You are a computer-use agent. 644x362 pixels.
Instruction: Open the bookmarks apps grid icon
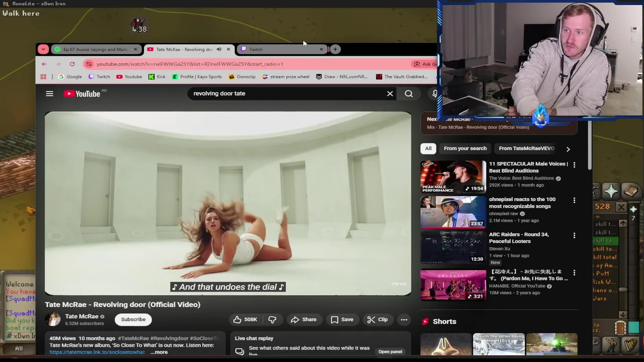coord(43,77)
